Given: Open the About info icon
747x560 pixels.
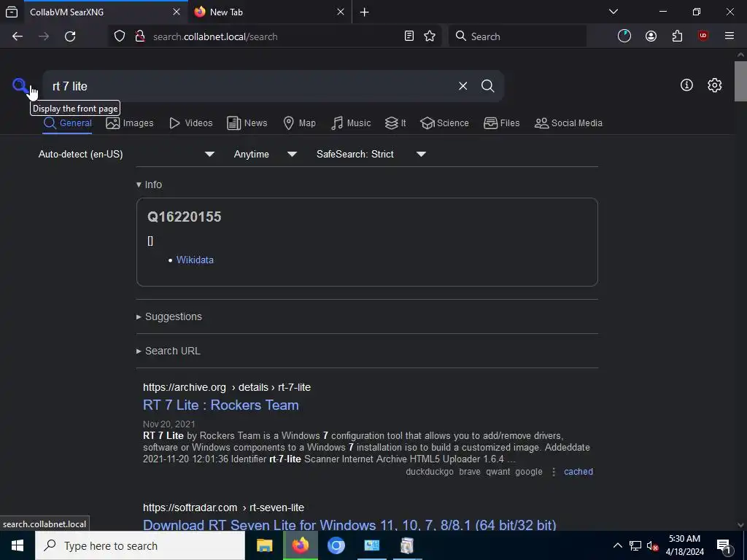Looking at the screenshot, I should 686,85.
